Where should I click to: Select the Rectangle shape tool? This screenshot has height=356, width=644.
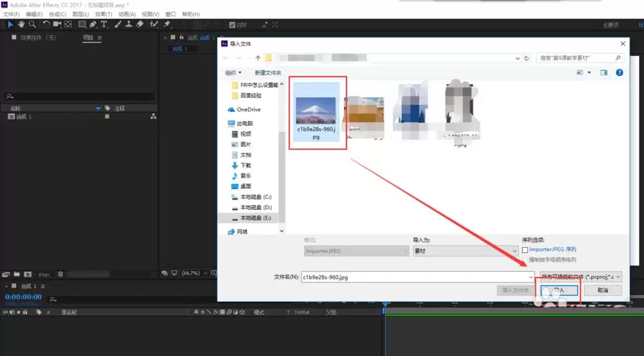[x=82, y=24]
